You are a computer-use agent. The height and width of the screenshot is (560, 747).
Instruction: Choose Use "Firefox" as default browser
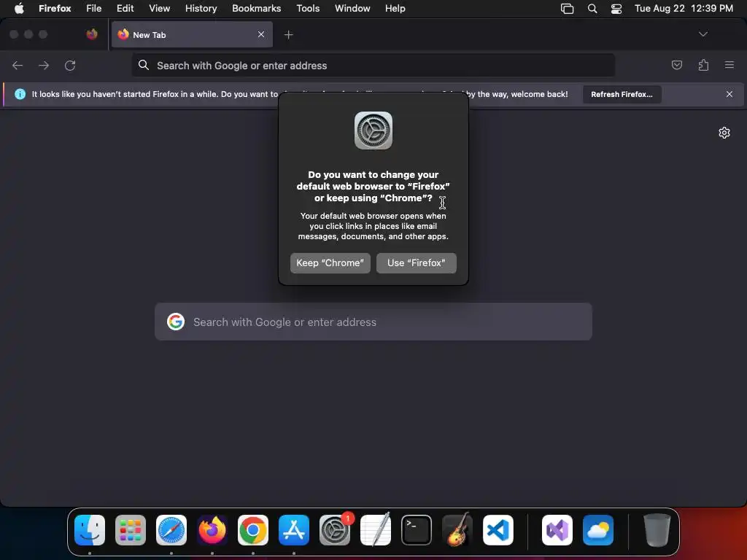(417, 262)
